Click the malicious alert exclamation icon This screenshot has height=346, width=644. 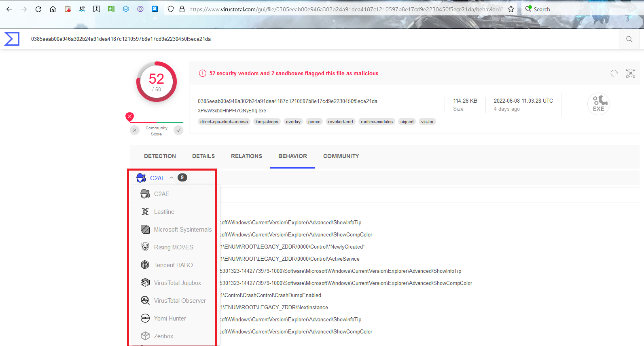pos(203,73)
